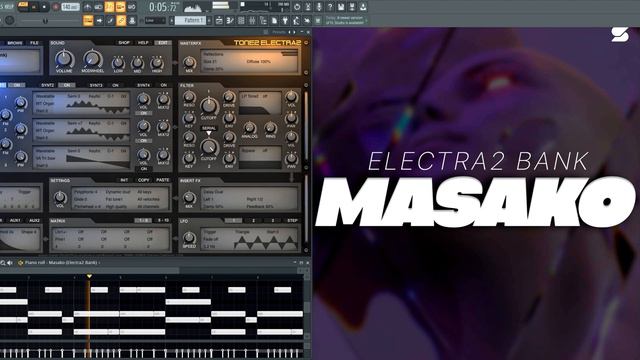This screenshot has width=640, height=360.
Task: Click the piano roll zoom magnifier icon
Action: [x=3, y=263]
